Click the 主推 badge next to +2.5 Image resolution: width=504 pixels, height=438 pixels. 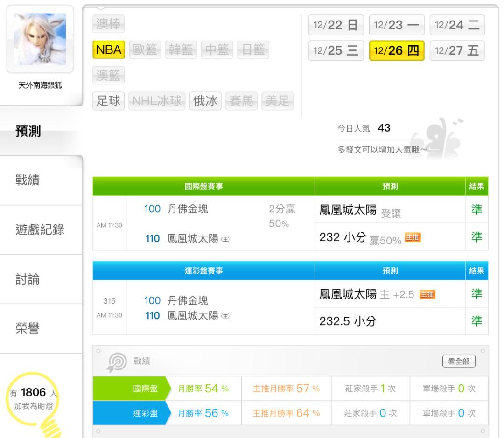(427, 294)
